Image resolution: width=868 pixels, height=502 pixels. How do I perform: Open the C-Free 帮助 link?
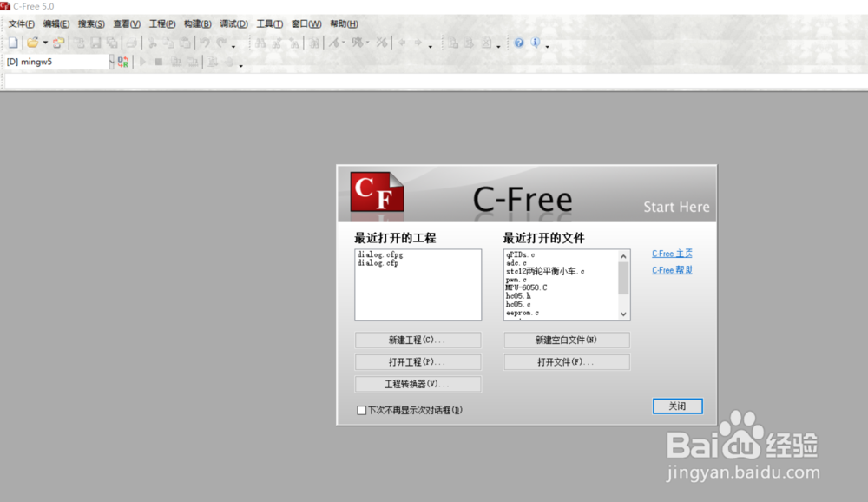coord(672,270)
